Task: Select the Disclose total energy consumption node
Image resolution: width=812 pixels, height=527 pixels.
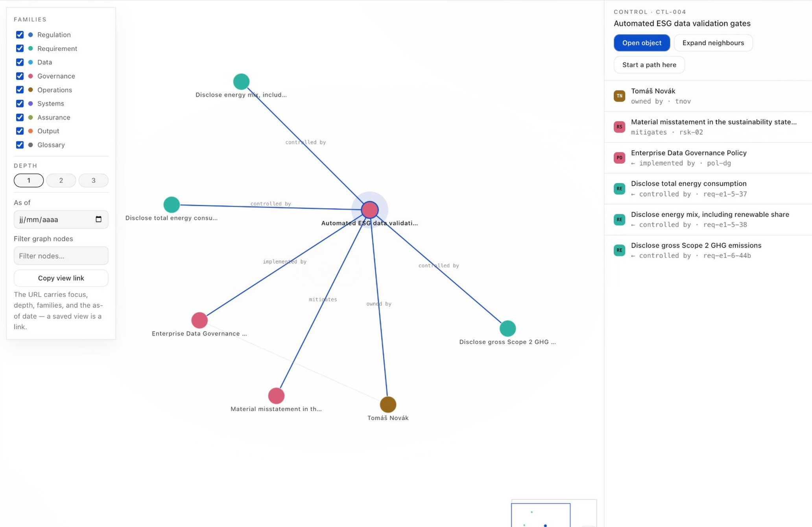Action: pyautogui.click(x=172, y=205)
